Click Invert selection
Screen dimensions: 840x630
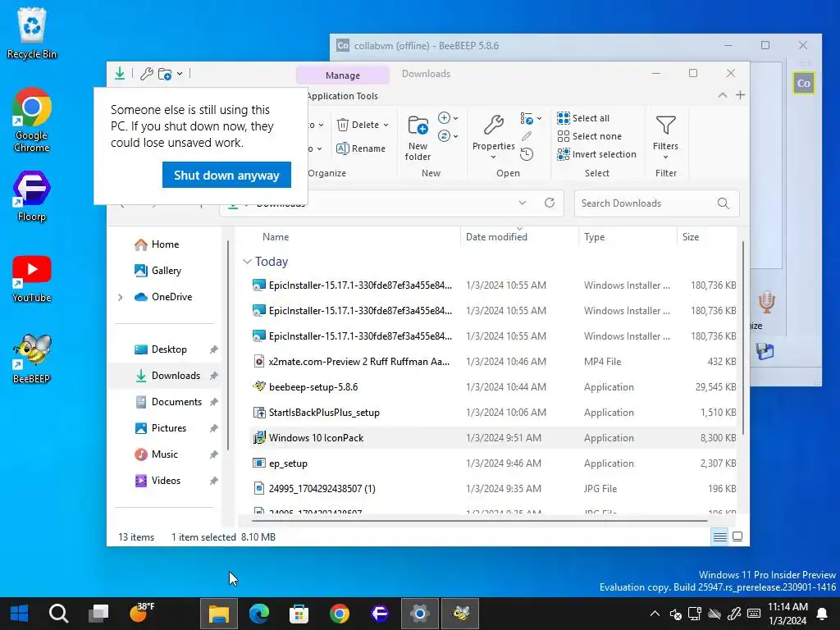point(597,154)
